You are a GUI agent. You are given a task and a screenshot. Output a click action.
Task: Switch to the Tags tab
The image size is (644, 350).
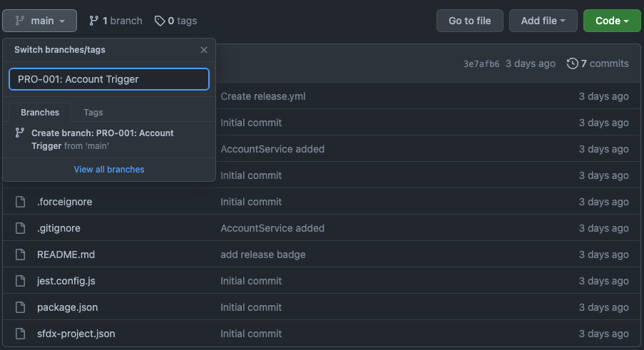coord(93,113)
